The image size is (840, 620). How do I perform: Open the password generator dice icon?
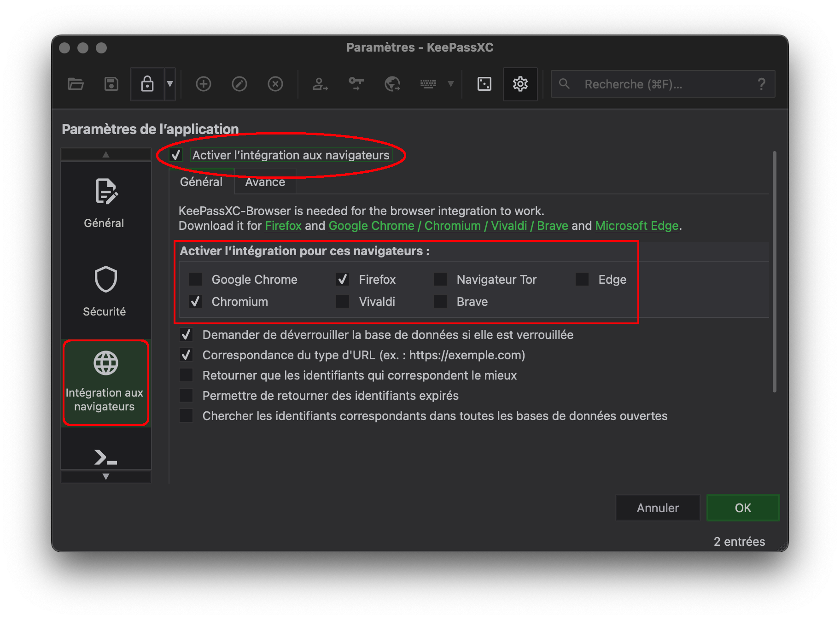(x=484, y=84)
